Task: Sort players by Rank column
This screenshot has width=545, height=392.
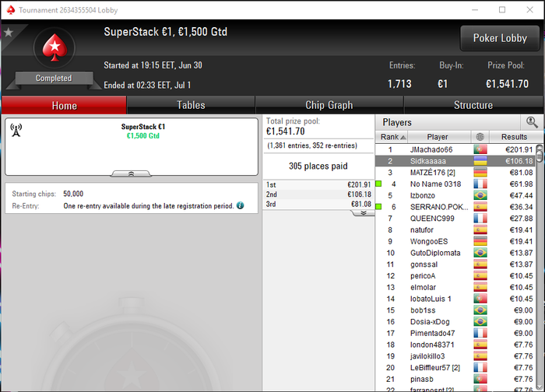Action: (x=392, y=137)
